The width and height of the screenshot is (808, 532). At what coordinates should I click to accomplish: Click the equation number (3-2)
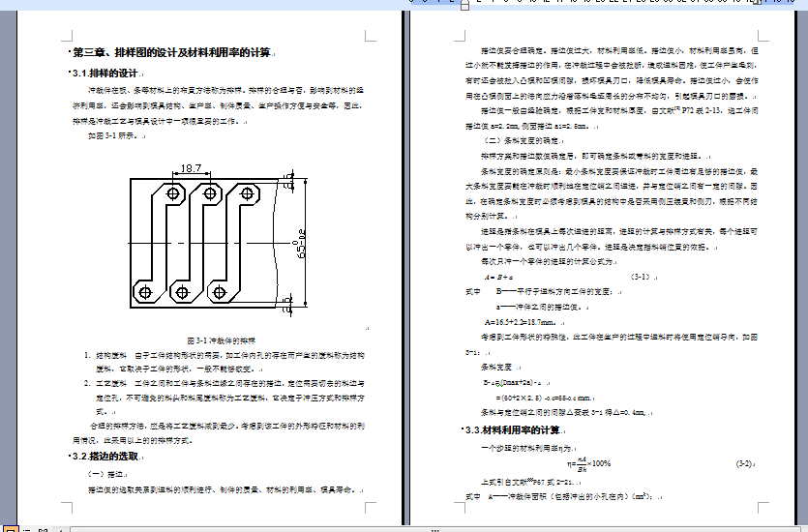pyautogui.click(x=744, y=463)
